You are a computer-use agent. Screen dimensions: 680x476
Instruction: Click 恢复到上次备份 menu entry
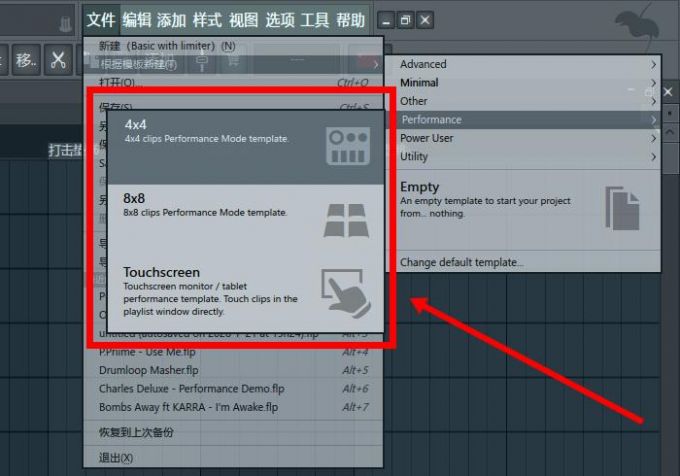pyautogui.click(x=233, y=432)
